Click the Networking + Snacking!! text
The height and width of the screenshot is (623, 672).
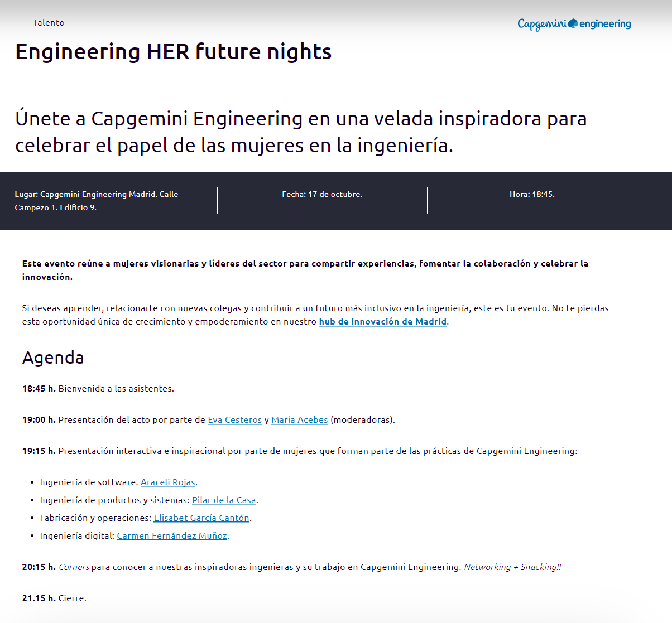pos(512,567)
